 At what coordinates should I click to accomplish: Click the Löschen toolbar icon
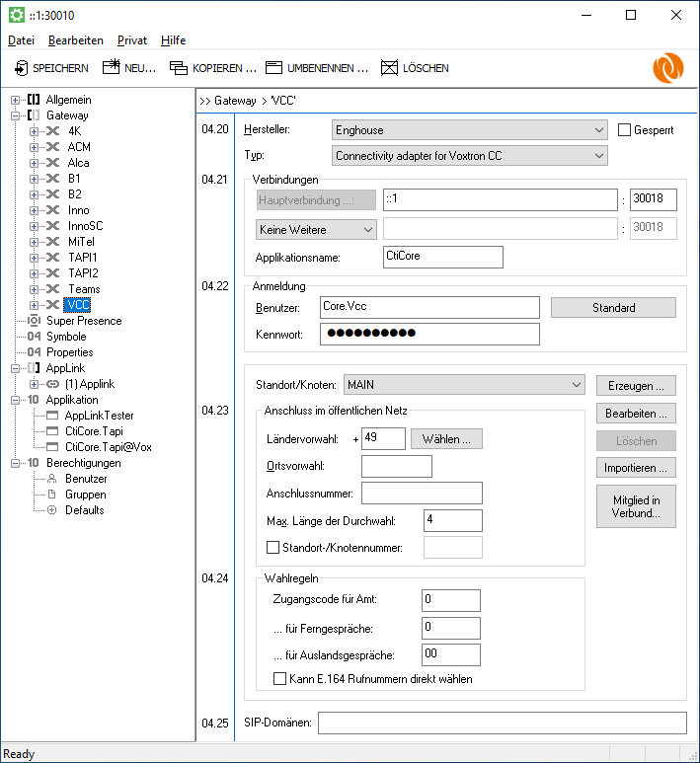coord(390,68)
